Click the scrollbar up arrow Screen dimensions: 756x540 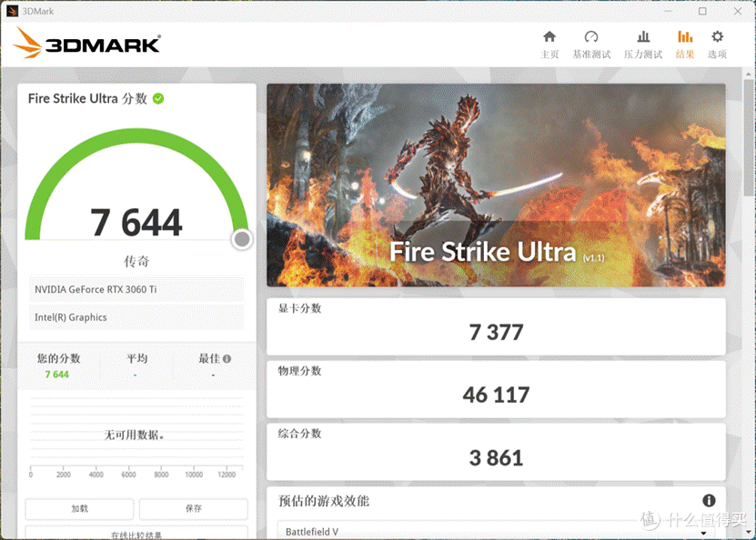(x=749, y=74)
